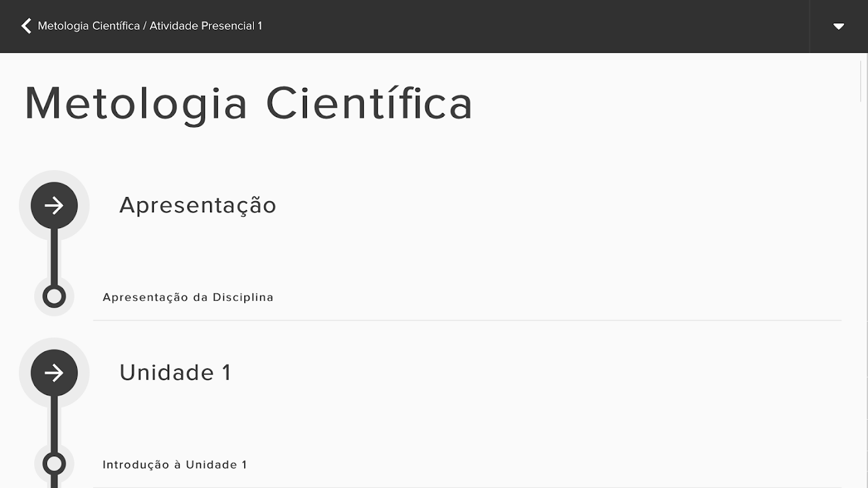This screenshot has width=868, height=488.
Task: Open the Introdução à Unidade 1 lesson
Action: click(175, 465)
